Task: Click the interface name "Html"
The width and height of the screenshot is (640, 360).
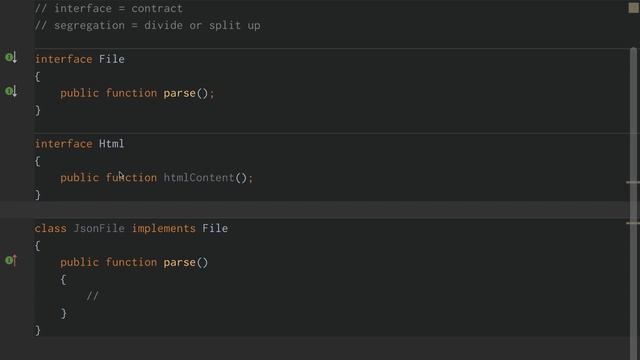Action: (x=111, y=144)
